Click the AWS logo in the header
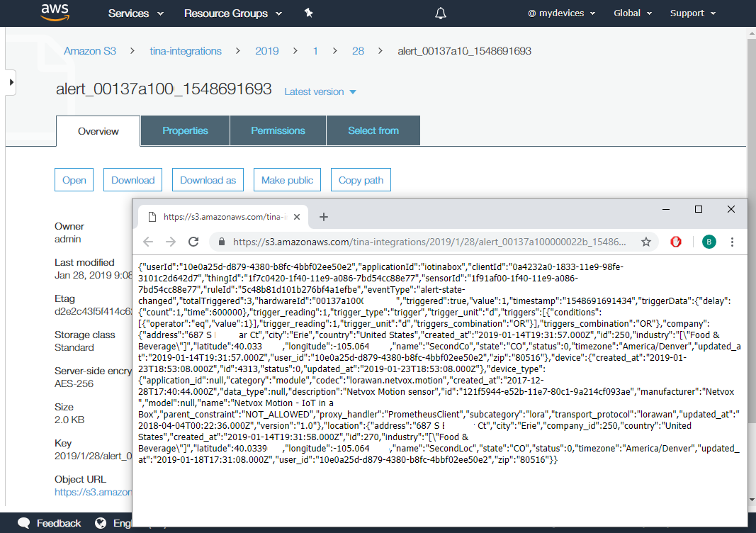This screenshot has height=533, width=756. pos(55,13)
